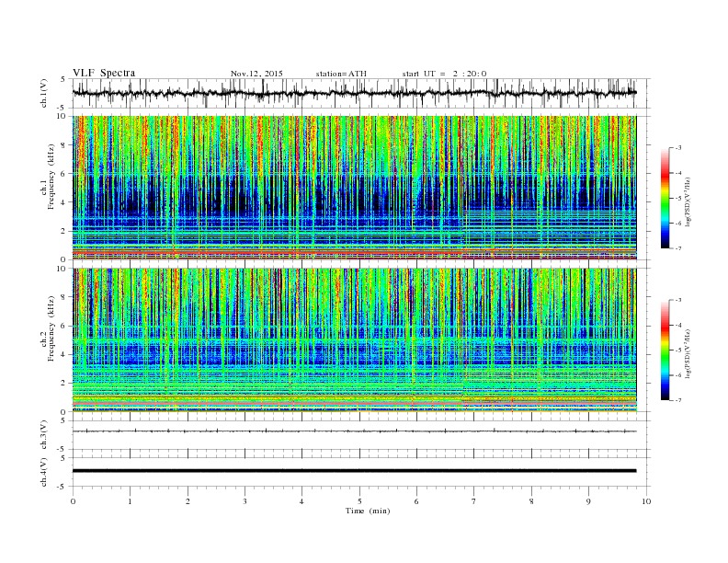This screenshot has width=728, height=563.
Task: Click time axis tick label "2"
Action: 188,501
